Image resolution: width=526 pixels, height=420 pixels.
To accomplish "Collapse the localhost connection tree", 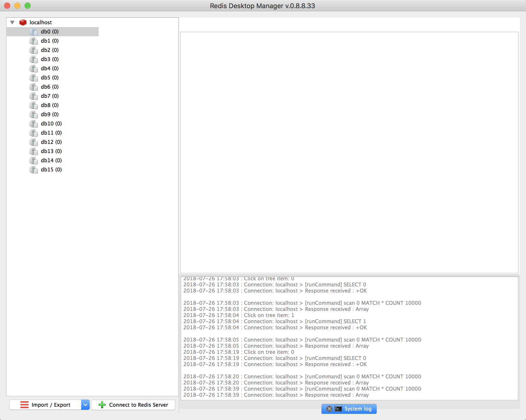I will pos(12,22).
